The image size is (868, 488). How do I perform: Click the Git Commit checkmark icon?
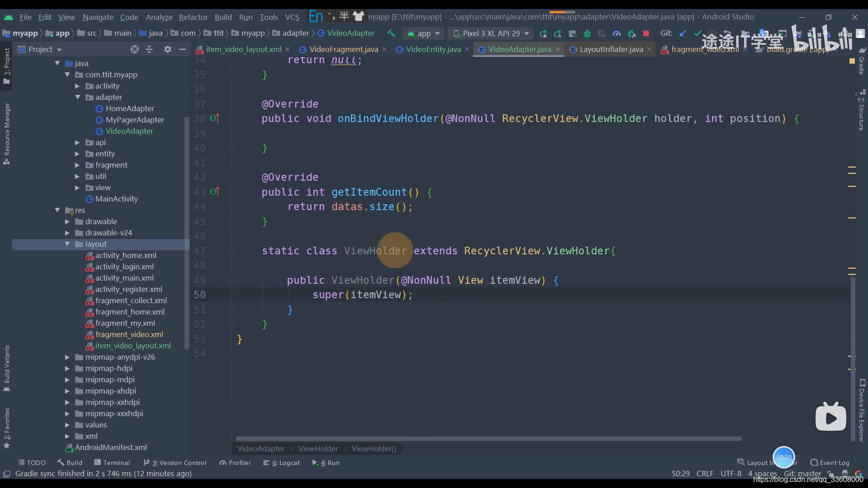pyautogui.click(x=698, y=33)
